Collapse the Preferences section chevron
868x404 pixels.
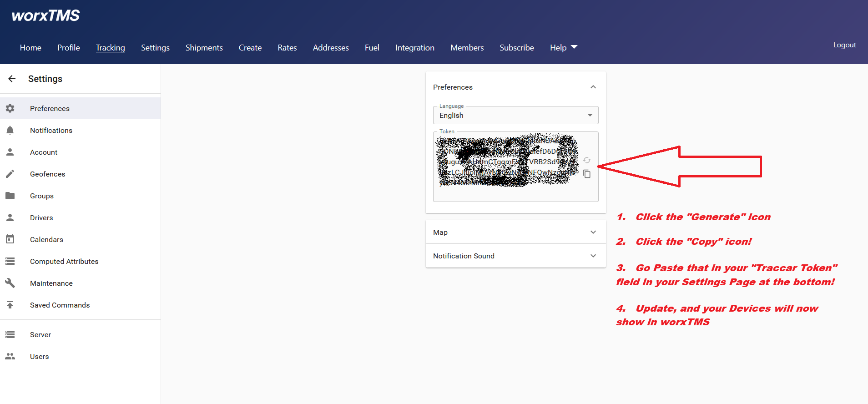[x=593, y=87]
